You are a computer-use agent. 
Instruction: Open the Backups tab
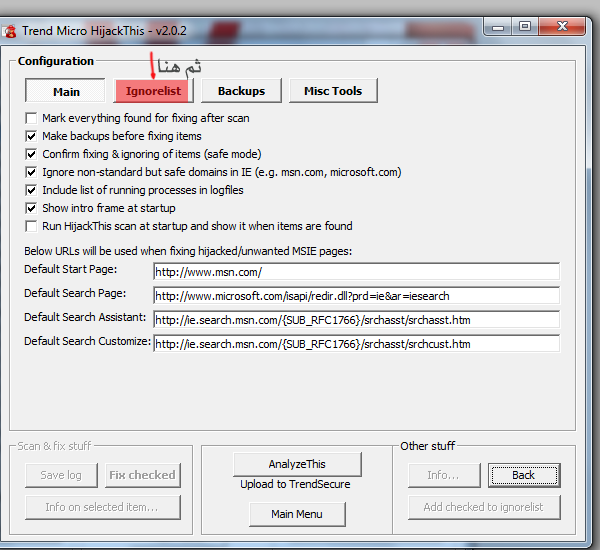241,91
